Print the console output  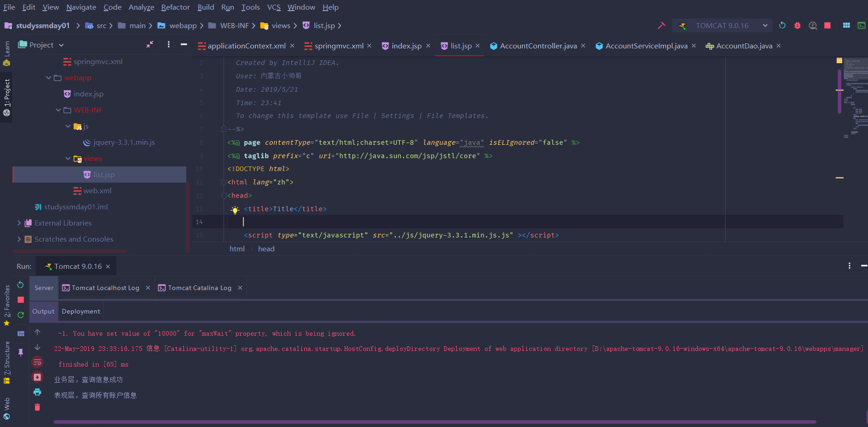click(x=37, y=392)
